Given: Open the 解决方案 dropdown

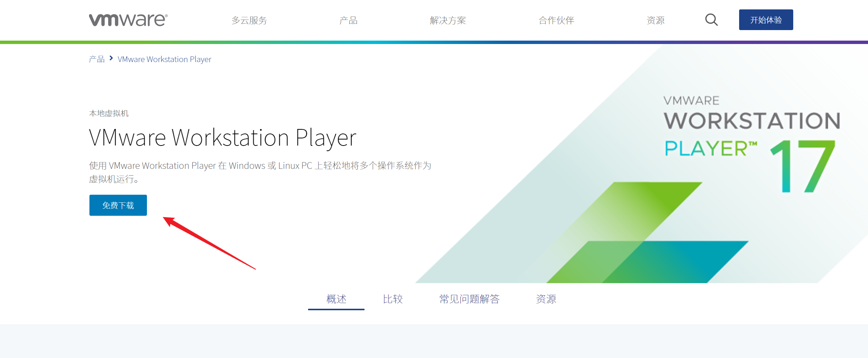Looking at the screenshot, I should [448, 20].
